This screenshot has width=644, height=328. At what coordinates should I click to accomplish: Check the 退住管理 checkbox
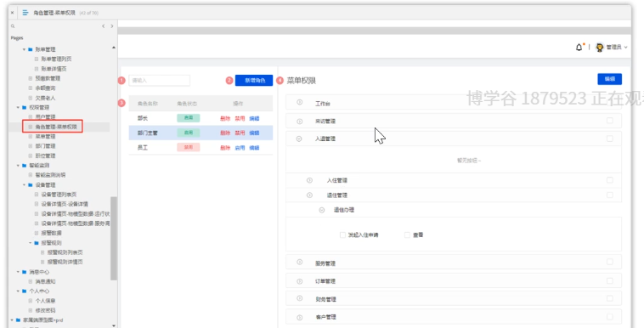(x=610, y=195)
